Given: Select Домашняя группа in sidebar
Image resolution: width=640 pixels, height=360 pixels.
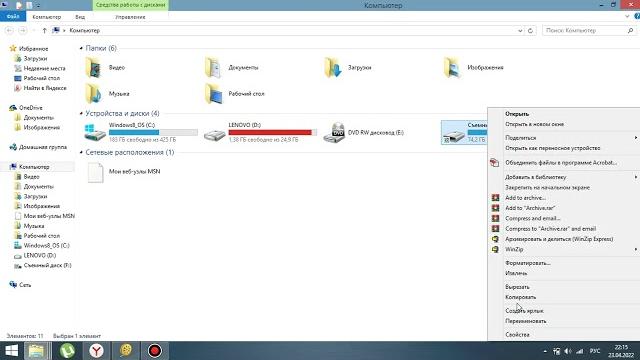Looking at the screenshot, I should click(x=43, y=147).
